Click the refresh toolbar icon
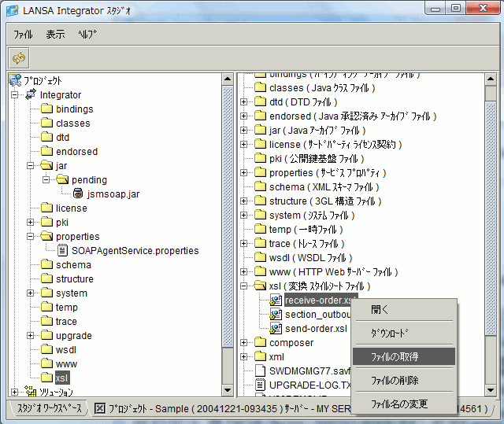Screen dimensions: 504x424 19,58
